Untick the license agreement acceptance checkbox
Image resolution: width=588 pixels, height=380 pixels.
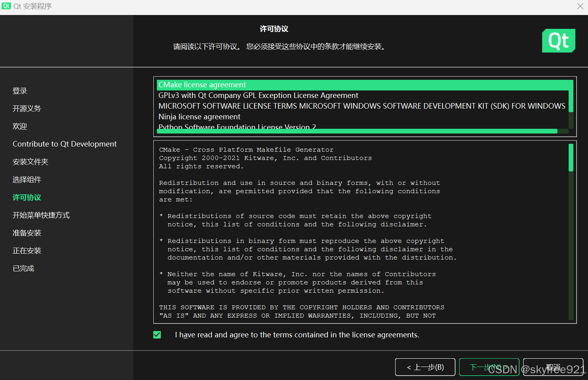[x=157, y=335]
